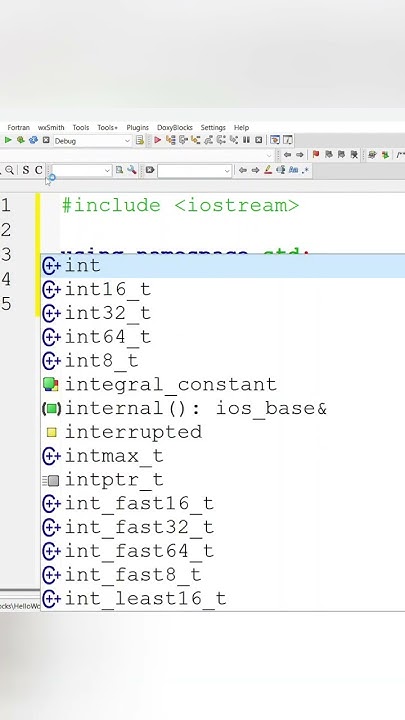
Task: Click the Next line debug icon
Action: pyautogui.click(x=183, y=140)
